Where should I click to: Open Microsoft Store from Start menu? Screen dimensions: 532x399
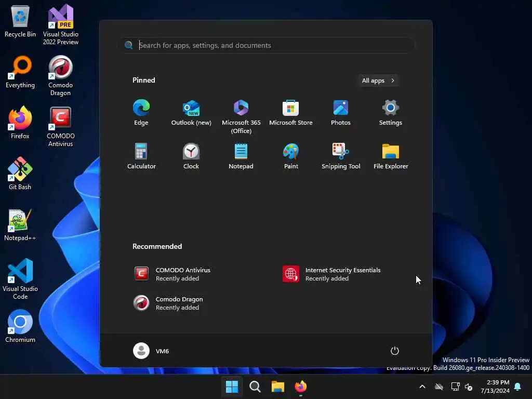[291, 113]
